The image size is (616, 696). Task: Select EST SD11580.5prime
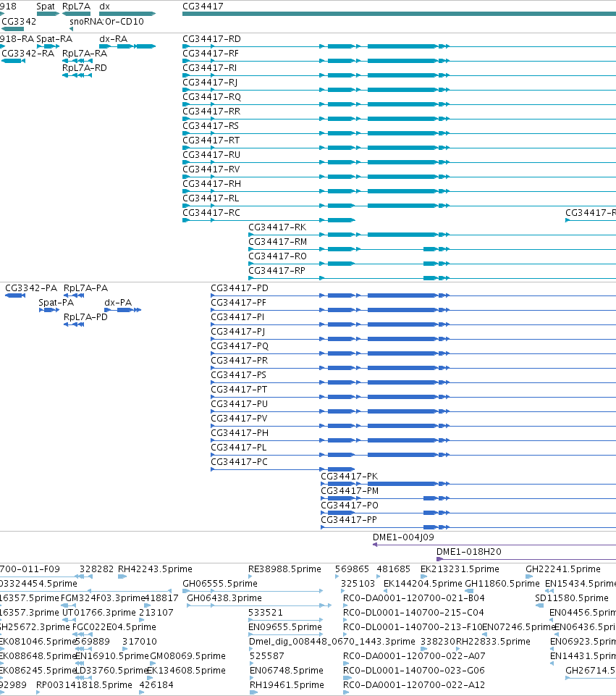coord(572,598)
